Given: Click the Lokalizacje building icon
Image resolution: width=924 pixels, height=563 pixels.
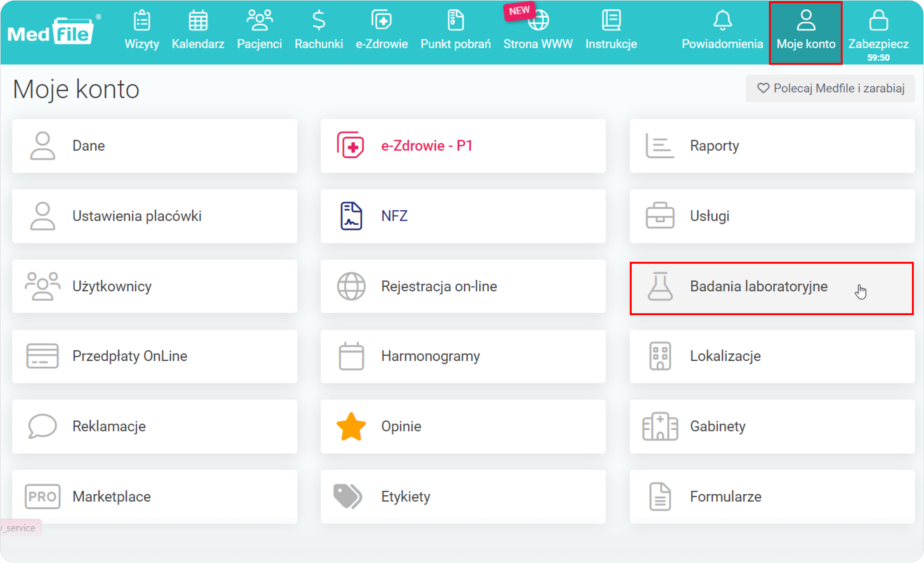Looking at the screenshot, I should point(660,356).
